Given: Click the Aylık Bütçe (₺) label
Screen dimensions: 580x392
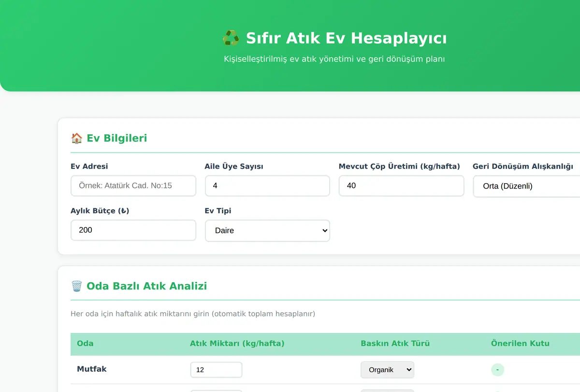Looking at the screenshot, I should click(100, 211).
